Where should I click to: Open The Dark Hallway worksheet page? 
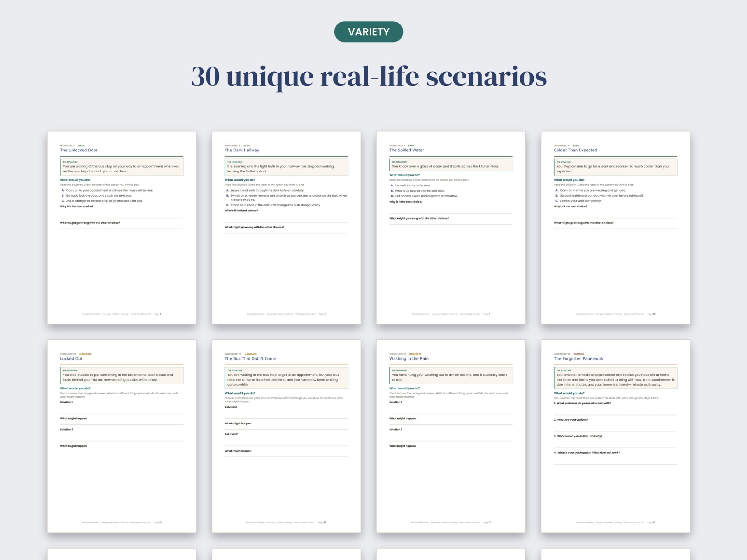(x=286, y=228)
